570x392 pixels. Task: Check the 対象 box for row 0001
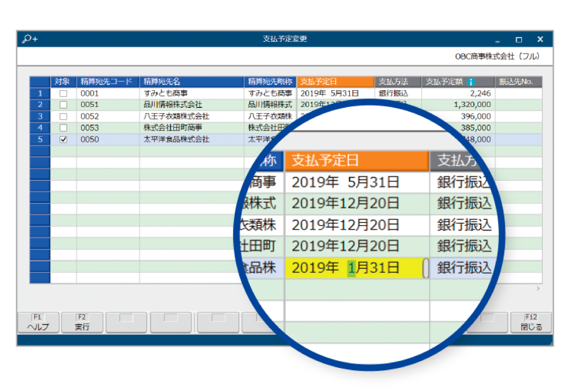pos(63,93)
